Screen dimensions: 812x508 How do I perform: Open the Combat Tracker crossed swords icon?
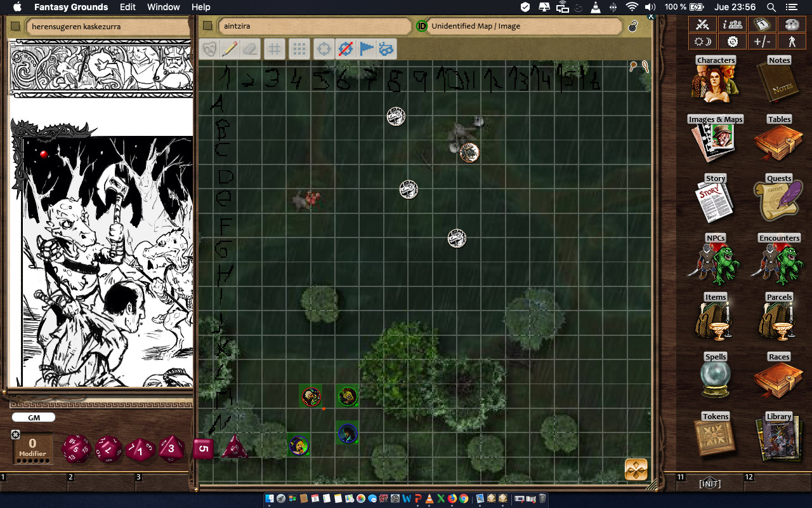point(702,25)
